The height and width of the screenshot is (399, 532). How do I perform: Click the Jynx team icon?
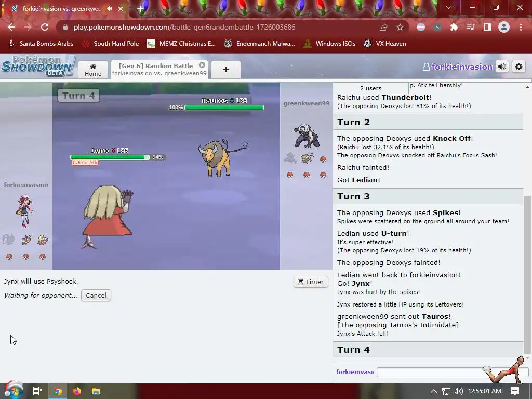(x=43, y=240)
